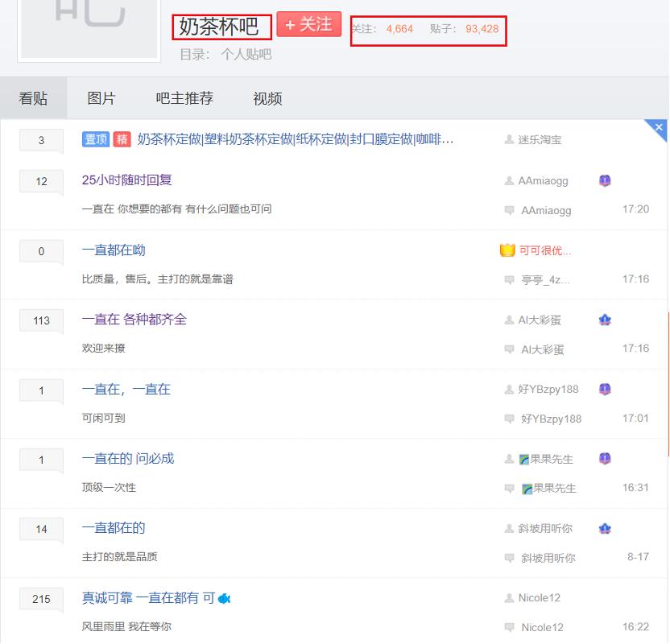
Task: Open the post 一直都在呦
Action: 114,250
